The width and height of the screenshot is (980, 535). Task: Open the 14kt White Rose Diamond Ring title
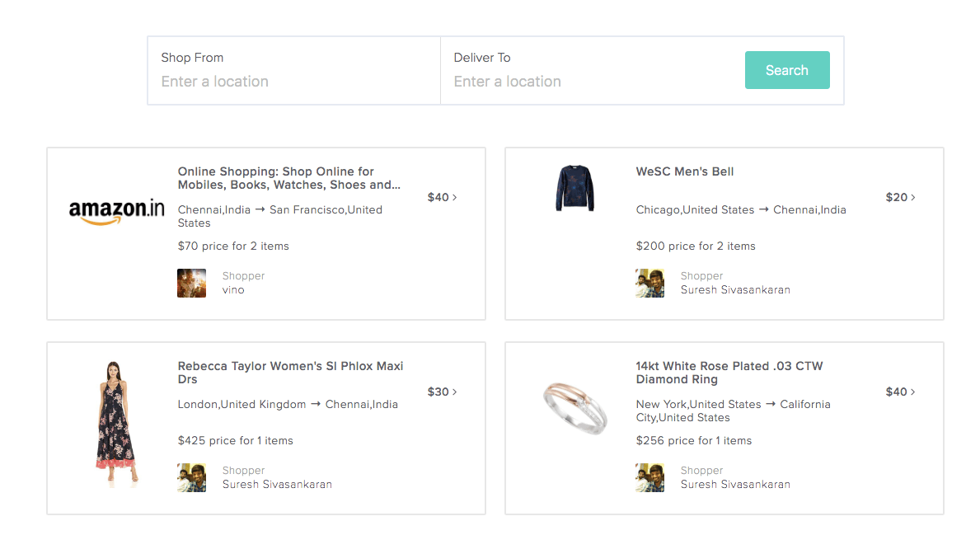(729, 373)
